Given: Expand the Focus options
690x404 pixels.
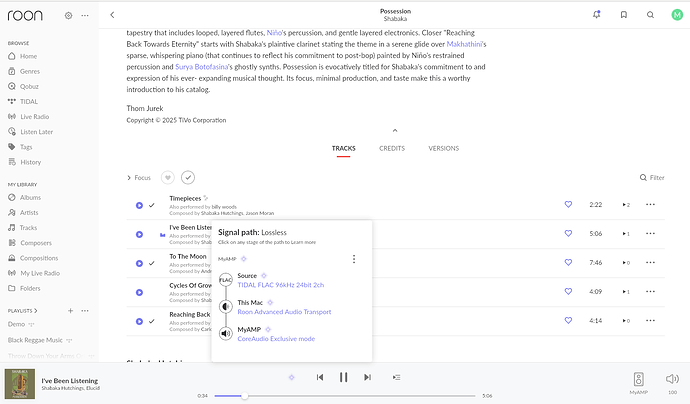Looking at the screenshot, I should (x=139, y=178).
